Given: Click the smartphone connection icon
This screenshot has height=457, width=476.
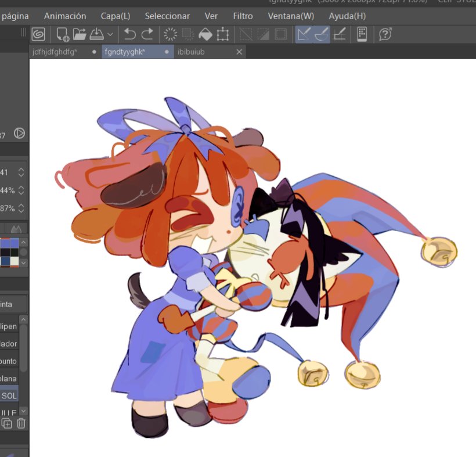Looking at the screenshot, I should pos(362,34).
